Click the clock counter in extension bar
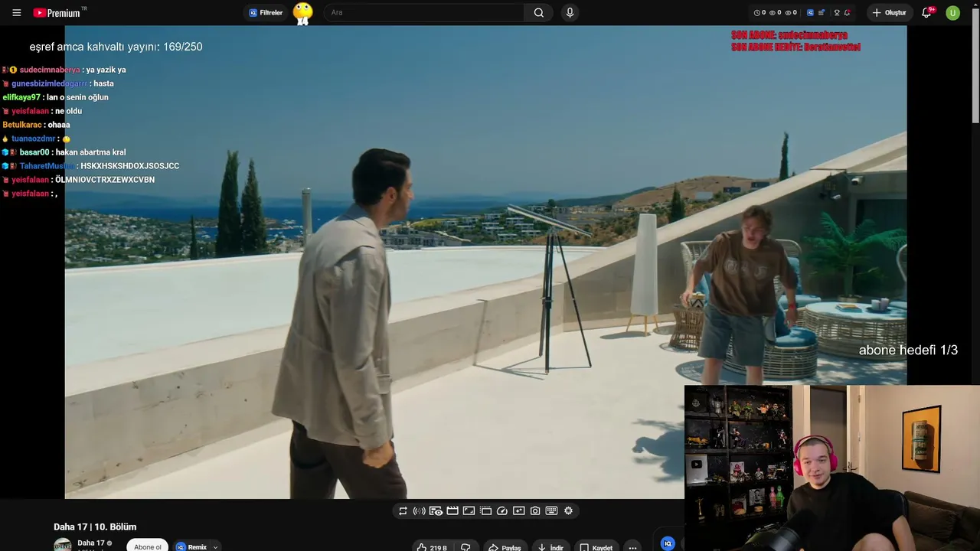 click(x=759, y=13)
